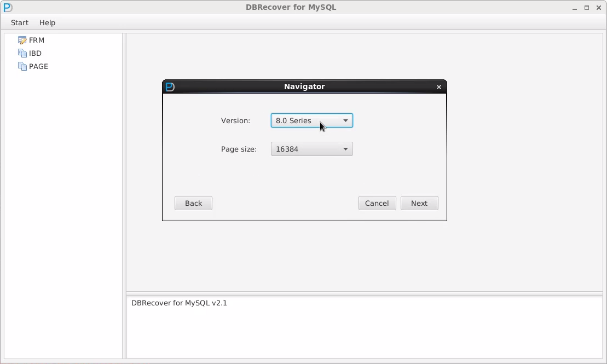
Task: Proceed with the Next button
Action: point(419,203)
